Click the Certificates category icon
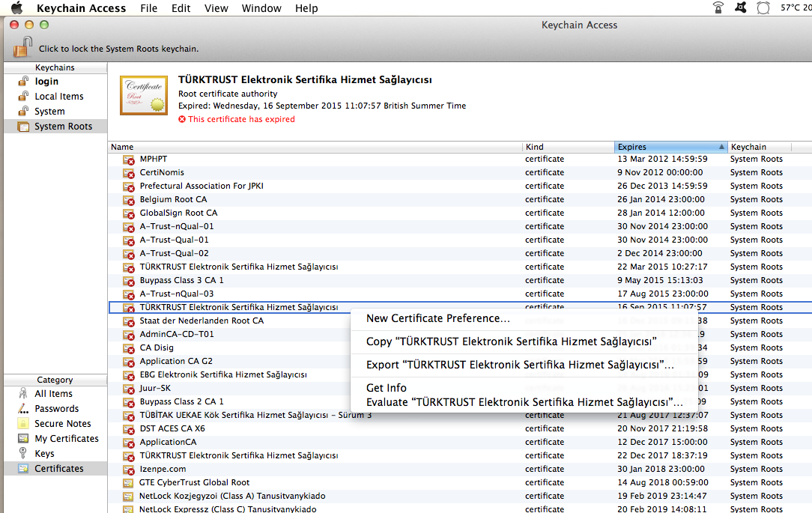 point(22,469)
